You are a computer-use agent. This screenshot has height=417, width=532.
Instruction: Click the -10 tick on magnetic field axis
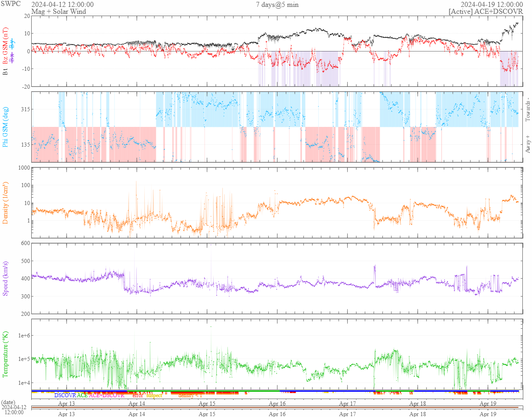pos(26,69)
